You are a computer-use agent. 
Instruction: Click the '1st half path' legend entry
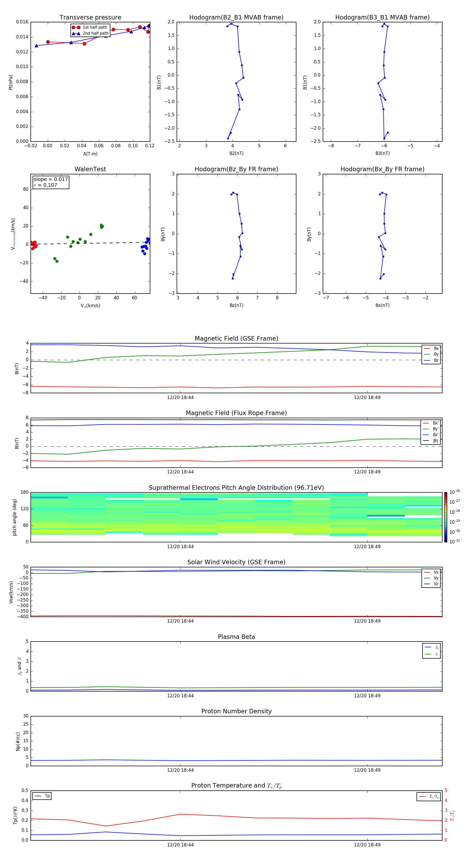click(90, 27)
